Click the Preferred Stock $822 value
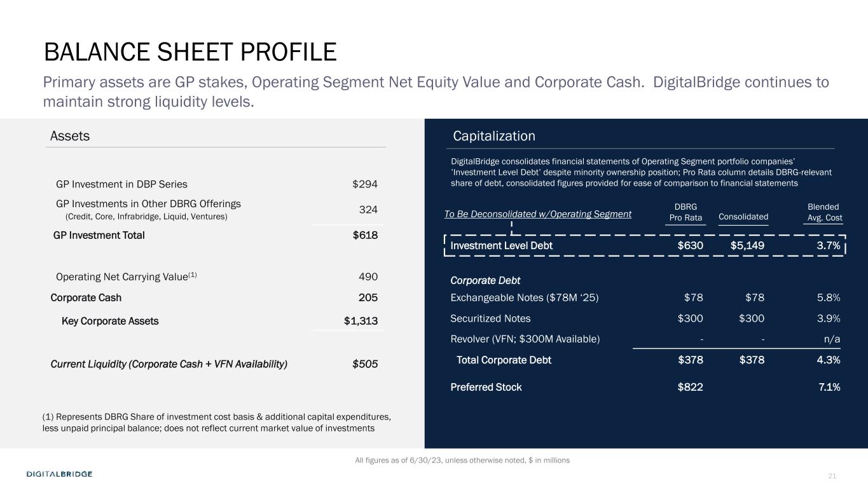 coord(691,387)
